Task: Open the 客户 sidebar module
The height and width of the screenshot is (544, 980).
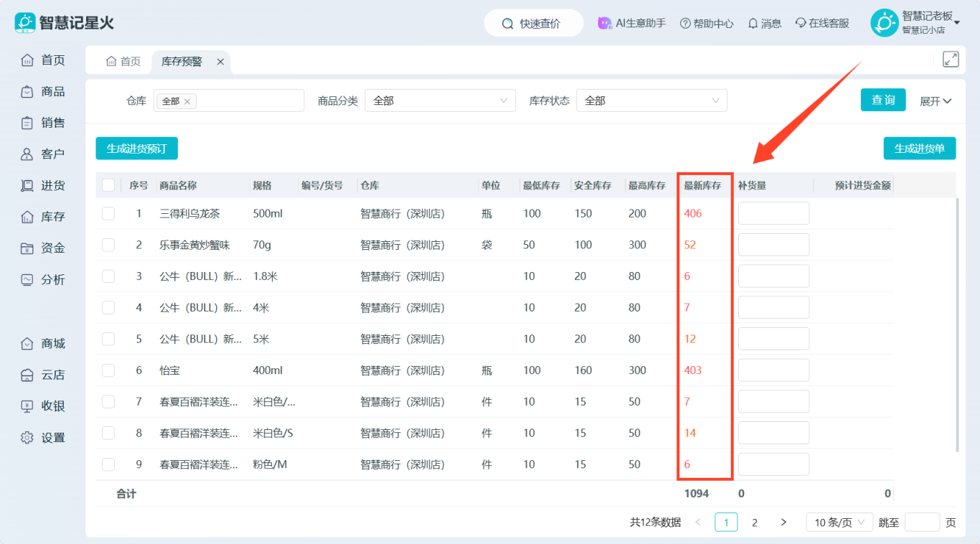Action: tap(43, 154)
